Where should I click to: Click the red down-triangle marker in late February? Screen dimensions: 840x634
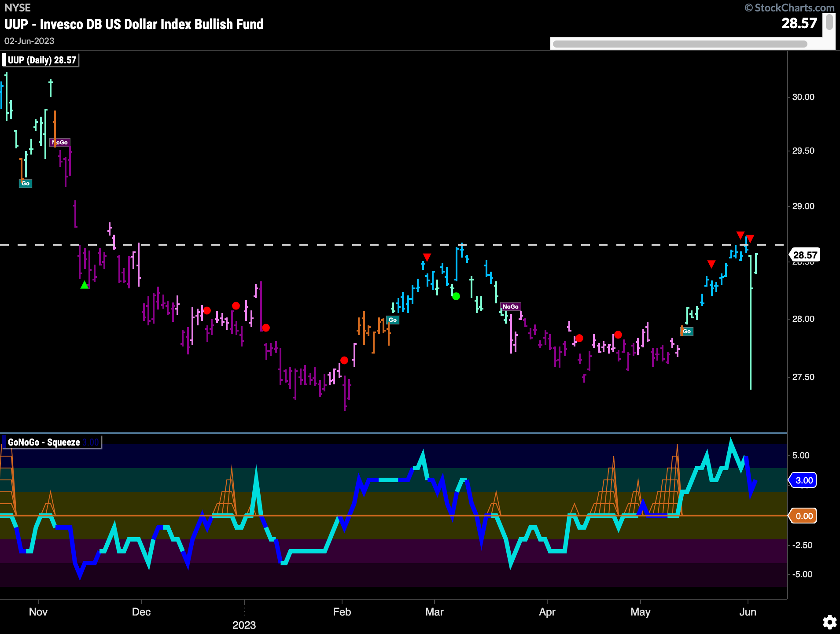[427, 257]
